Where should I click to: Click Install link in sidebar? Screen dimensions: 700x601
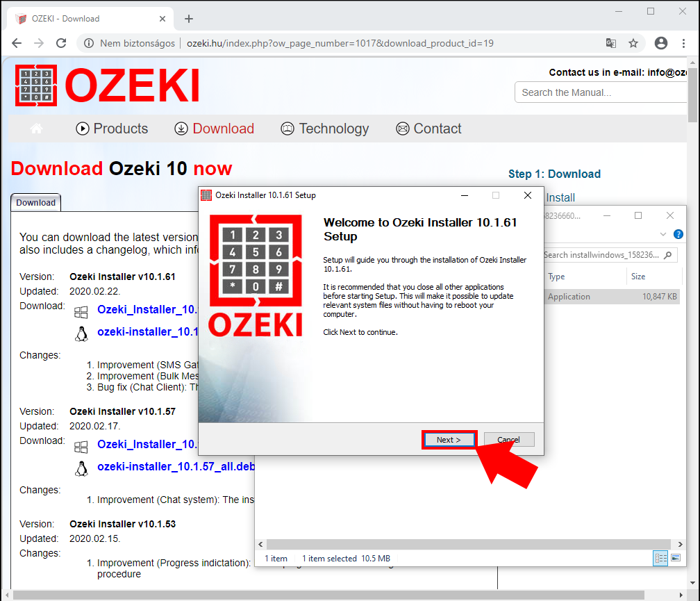pos(560,198)
